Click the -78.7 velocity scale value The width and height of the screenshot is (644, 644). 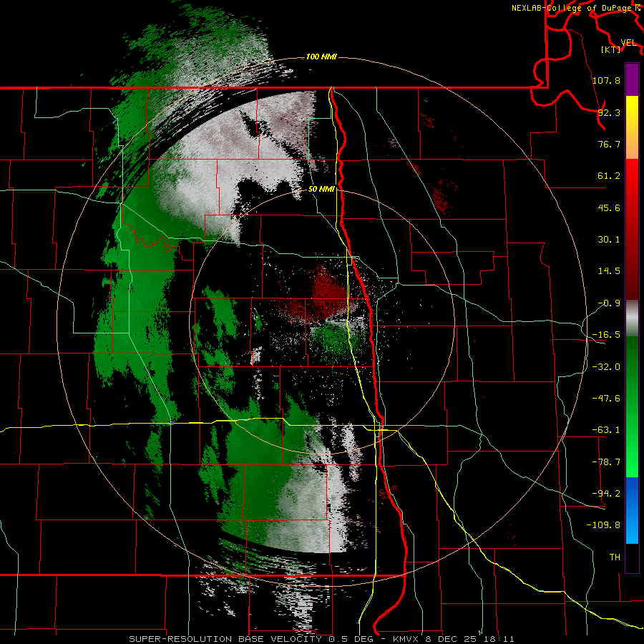[x=606, y=462]
